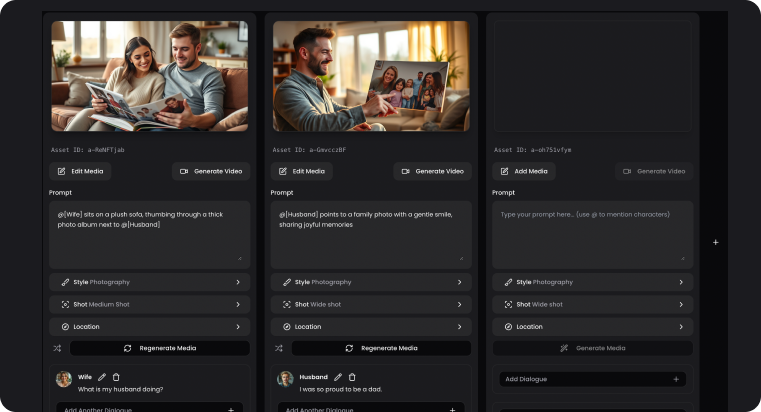Open the couple with photo album image
761x412 pixels.
pos(149,77)
